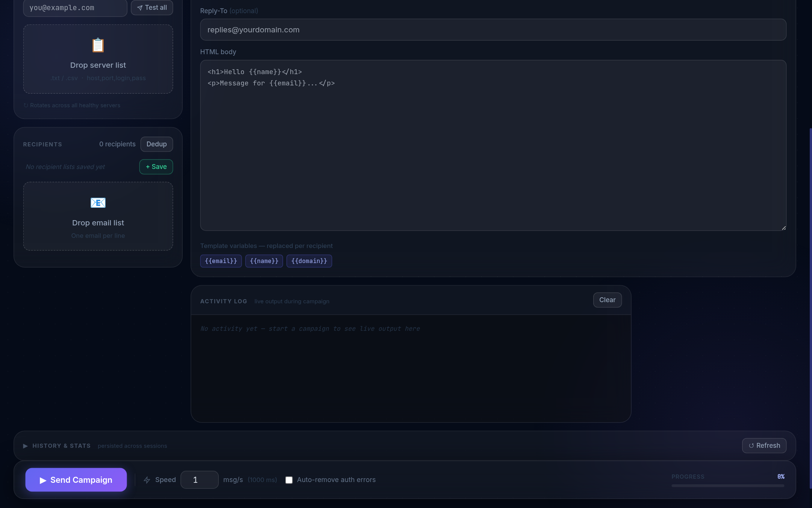Click the email envelope icon in recipients drop zone
This screenshot has height=508, width=812.
[x=98, y=203]
